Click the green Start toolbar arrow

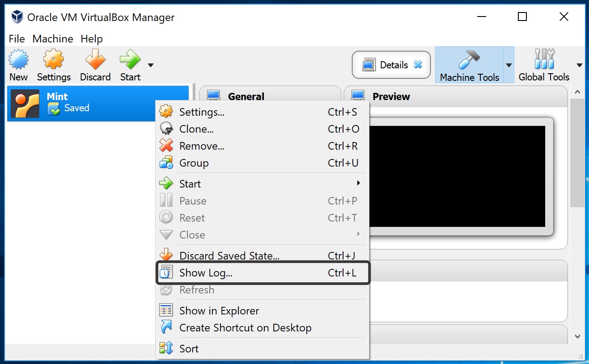pyautogui.click(x=130, y=59)
